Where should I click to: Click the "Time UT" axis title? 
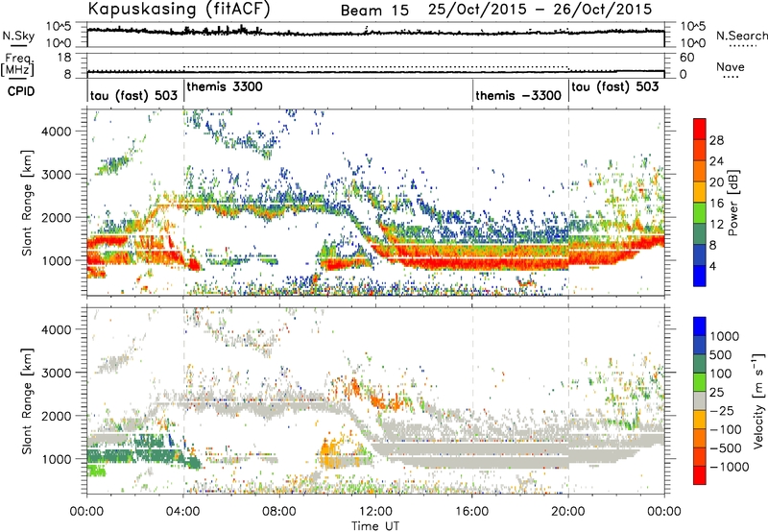[375, 526]
